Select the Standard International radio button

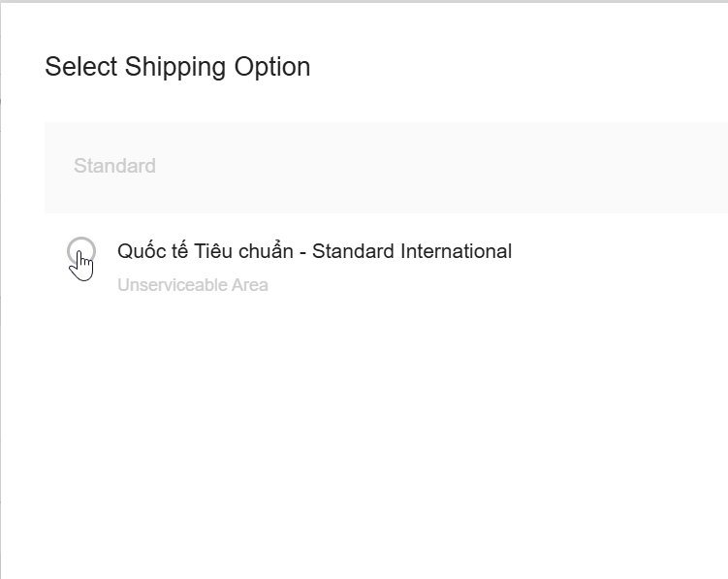81,251
